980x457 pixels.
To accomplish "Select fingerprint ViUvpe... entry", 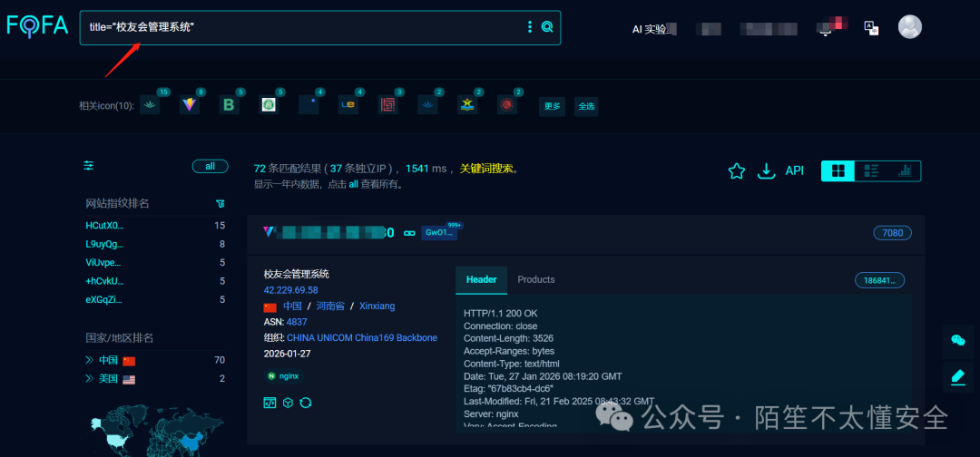I will tap(103, 263).
